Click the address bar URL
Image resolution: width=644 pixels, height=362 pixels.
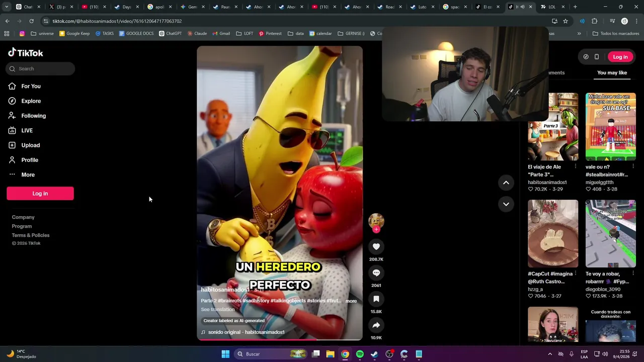117,21
